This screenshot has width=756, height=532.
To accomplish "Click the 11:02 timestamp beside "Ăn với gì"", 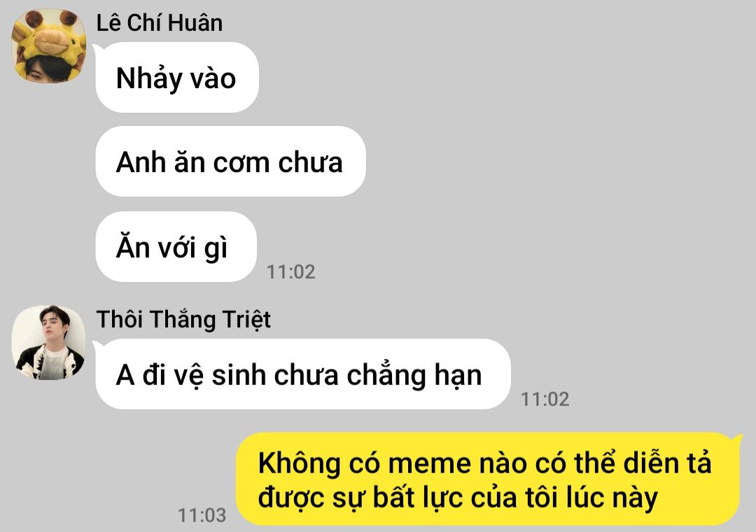I will [x=291, y=272].
